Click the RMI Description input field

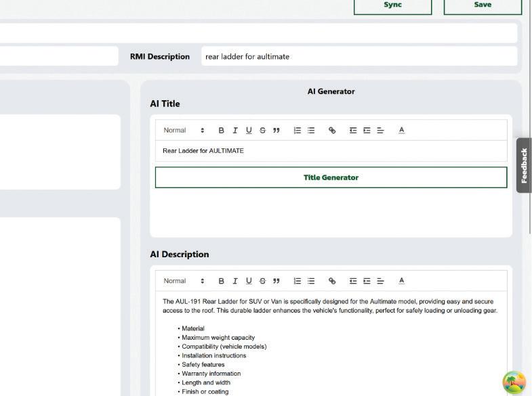(x=359, y=57)
